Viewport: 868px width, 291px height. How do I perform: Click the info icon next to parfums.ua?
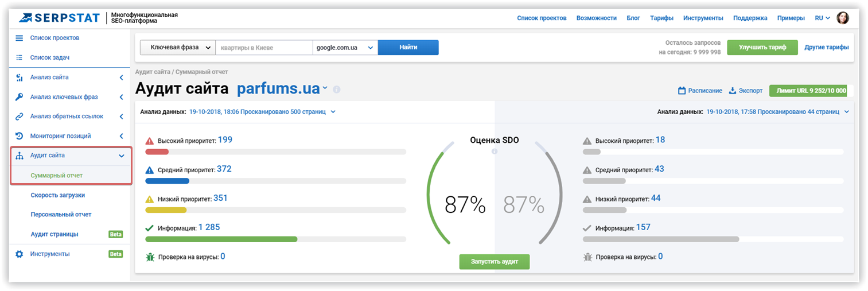(337, 90)
